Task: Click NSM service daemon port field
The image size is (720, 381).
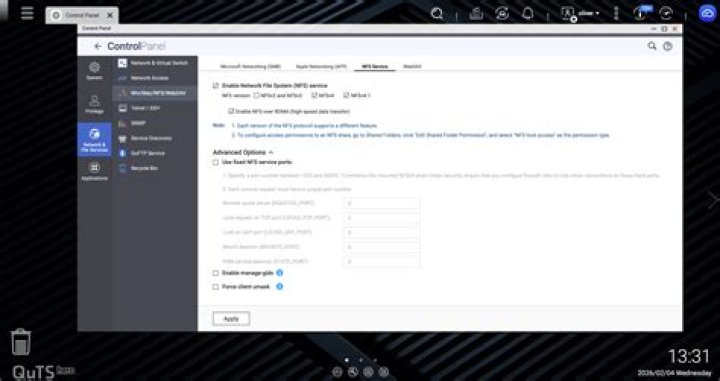Action: [x=381, y=262]
